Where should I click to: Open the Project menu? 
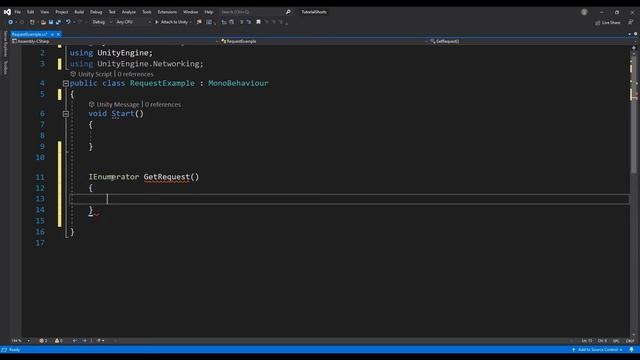(x=62, y=12)
